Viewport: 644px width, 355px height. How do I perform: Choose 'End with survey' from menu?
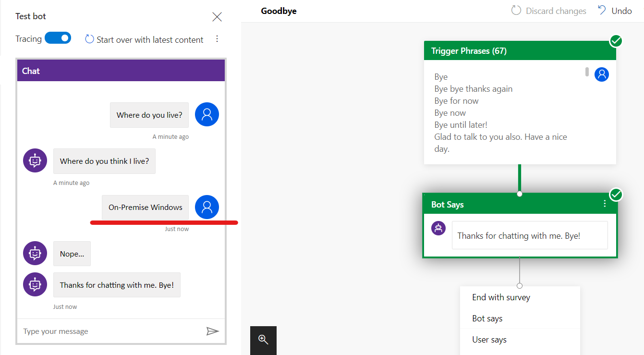coord(520,297)
